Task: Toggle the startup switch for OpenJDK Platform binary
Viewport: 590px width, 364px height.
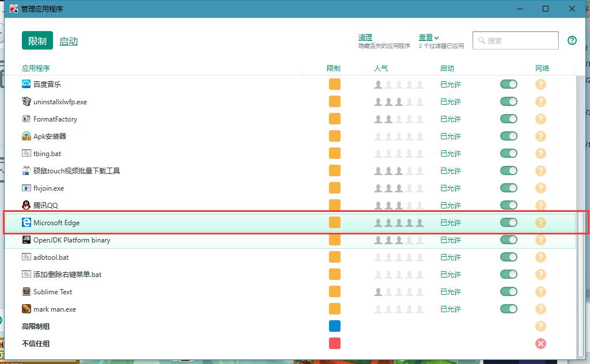Action: pyautogui.click(x=509, y=240)
